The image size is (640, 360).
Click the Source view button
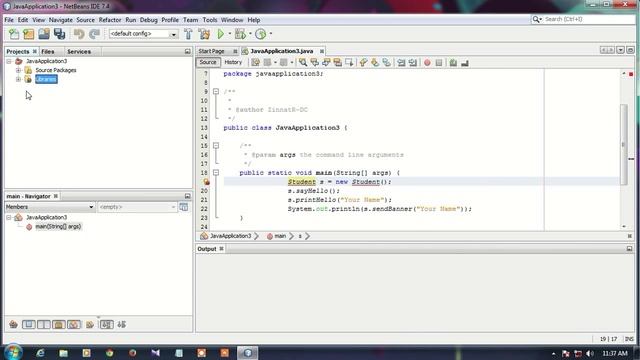(x=208, y=62)
